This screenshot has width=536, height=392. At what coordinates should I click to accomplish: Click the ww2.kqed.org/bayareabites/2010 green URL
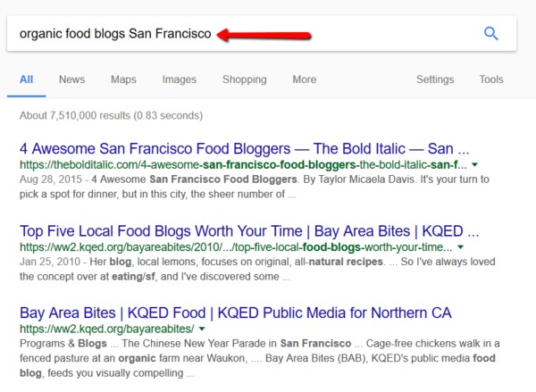236,247
